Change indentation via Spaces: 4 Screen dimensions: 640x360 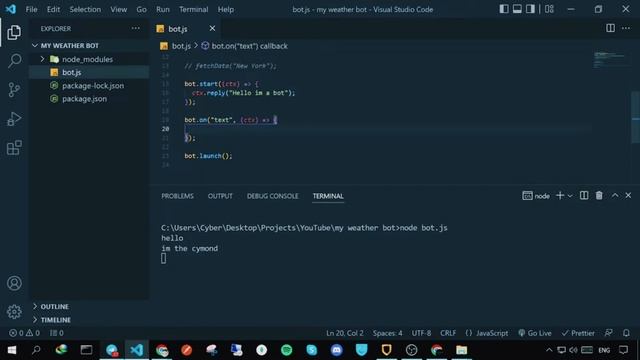pos(387,333)
